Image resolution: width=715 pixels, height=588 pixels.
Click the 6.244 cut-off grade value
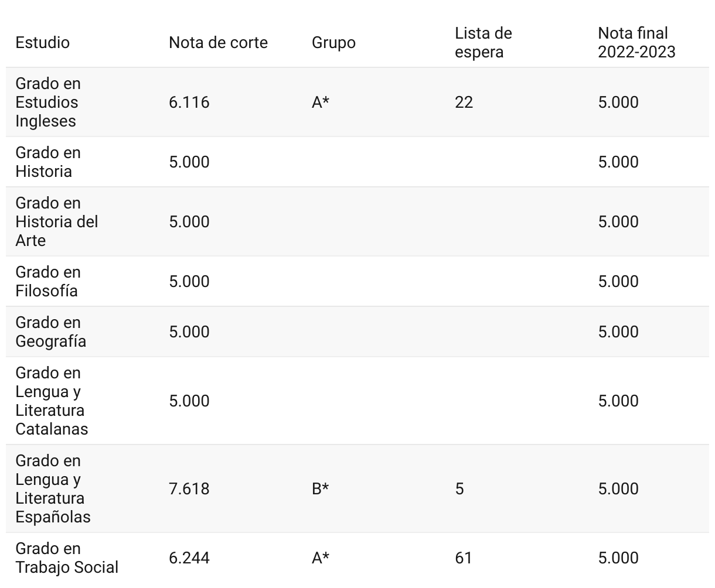[x=189, y=558]
